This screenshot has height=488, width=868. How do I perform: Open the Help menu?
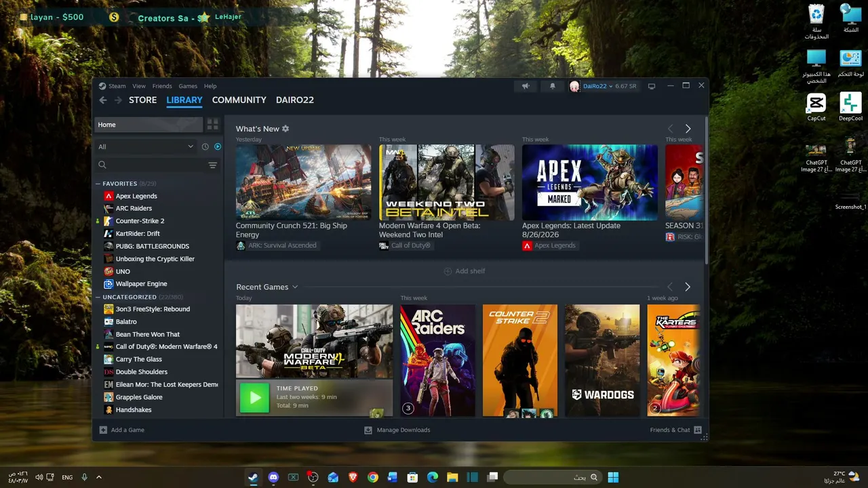click(x=210, y=86)
